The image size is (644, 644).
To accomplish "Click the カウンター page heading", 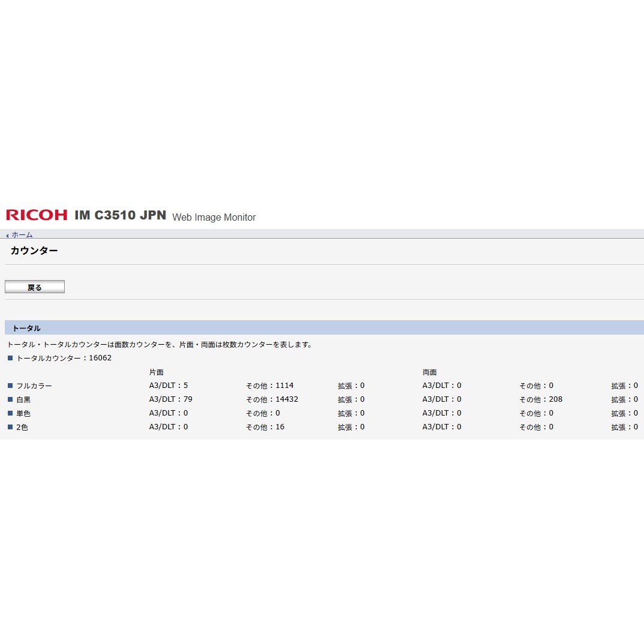I will (34, 251).
